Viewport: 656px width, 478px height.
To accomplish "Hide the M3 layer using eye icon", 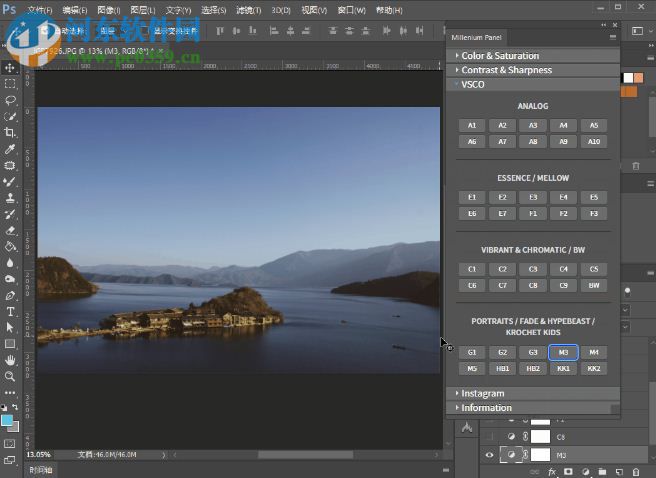I will tap(489, 455).
